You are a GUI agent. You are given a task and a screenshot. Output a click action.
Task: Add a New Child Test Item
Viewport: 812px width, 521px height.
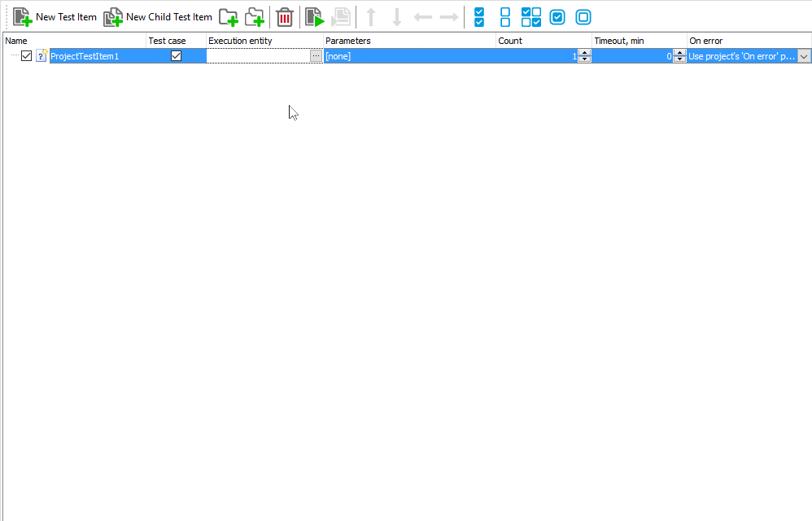(158, 17)
